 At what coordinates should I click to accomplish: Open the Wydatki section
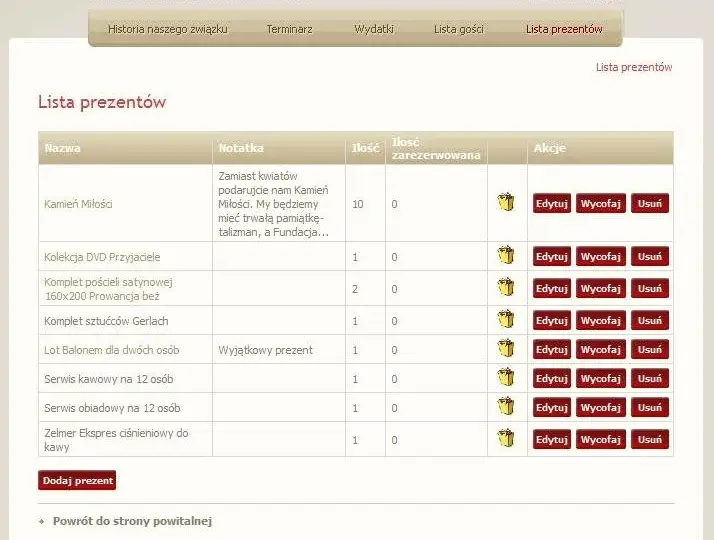(x=374, y=29)
